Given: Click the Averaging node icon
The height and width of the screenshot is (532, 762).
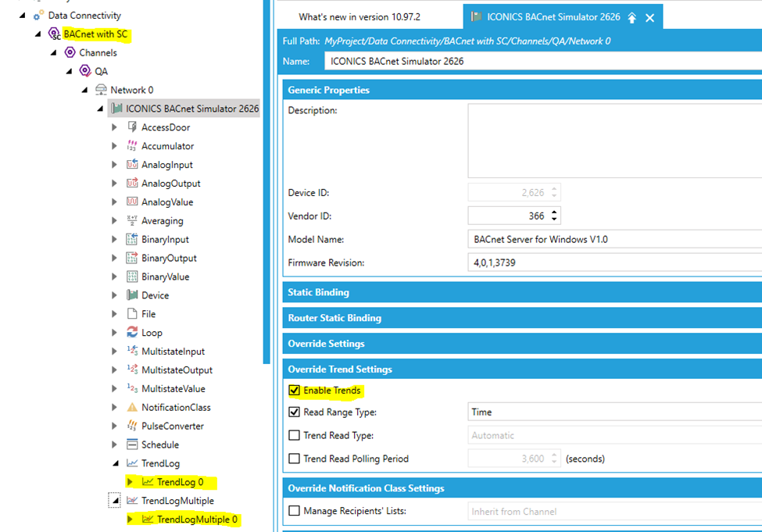Looking at the screenshot, I should [x=132, y=221].
